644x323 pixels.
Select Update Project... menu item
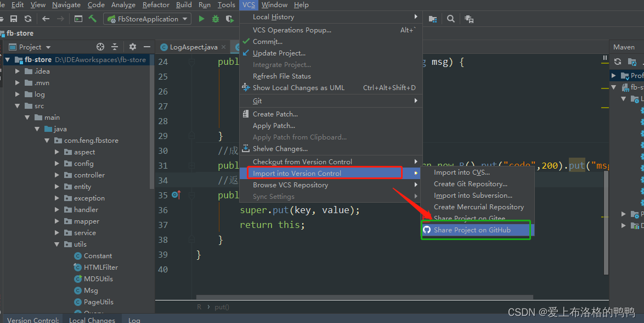coord(331,53)
